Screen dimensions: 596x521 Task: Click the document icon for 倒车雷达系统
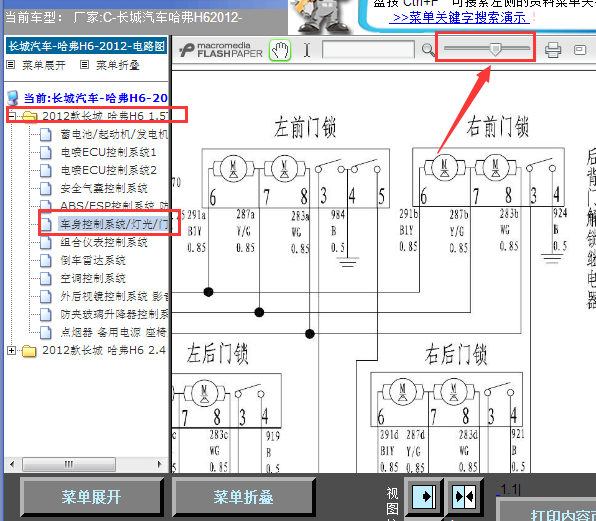(x=46, y=260)
